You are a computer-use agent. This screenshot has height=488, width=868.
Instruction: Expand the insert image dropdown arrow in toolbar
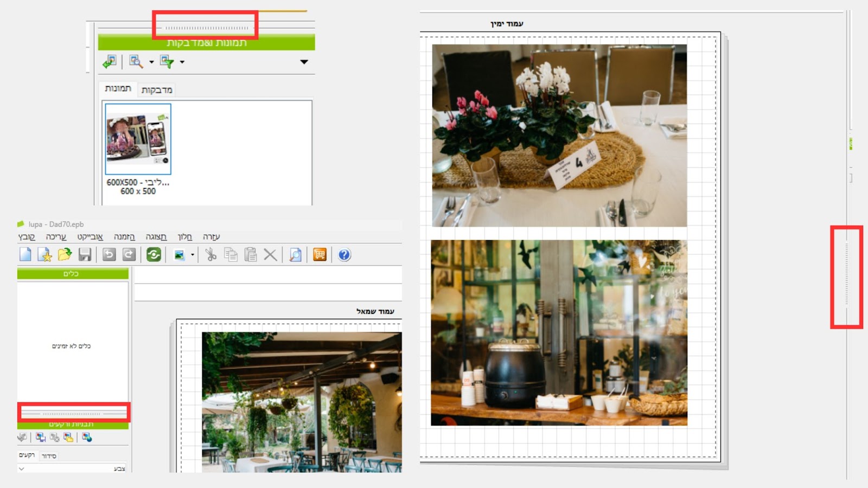point(193,255)
